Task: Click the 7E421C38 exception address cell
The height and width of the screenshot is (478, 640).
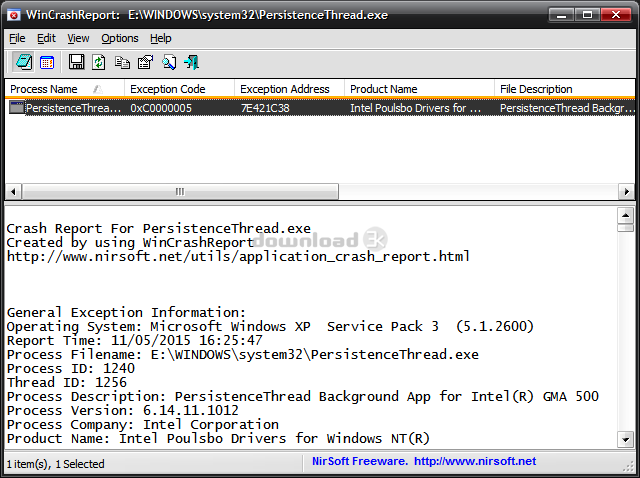Action: [x=265, y=108]
